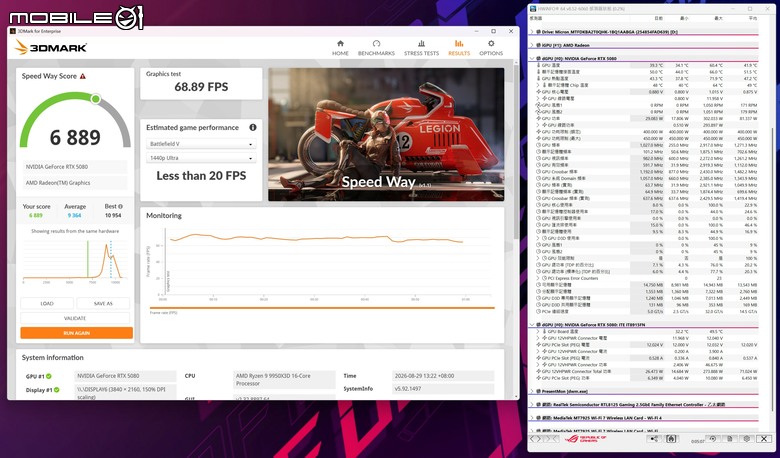Click the shrink-columns arrows icon in HWiNFO footer
This screenshot has height=458, width=780.
(552, 439)
